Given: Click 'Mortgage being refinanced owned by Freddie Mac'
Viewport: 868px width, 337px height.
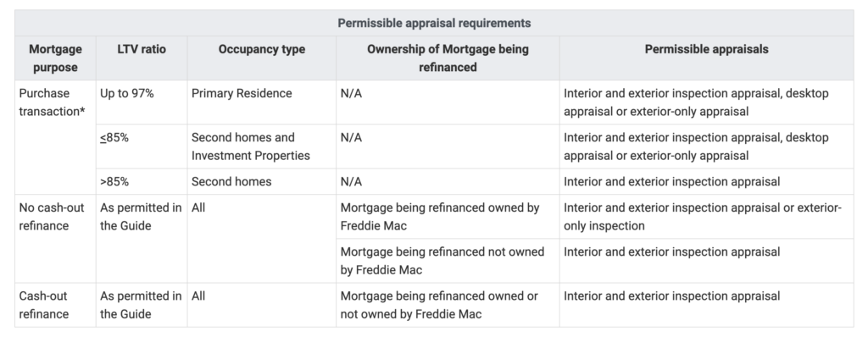Looking at the screenshot, I should pyautogui.click(x=448, y=217).
